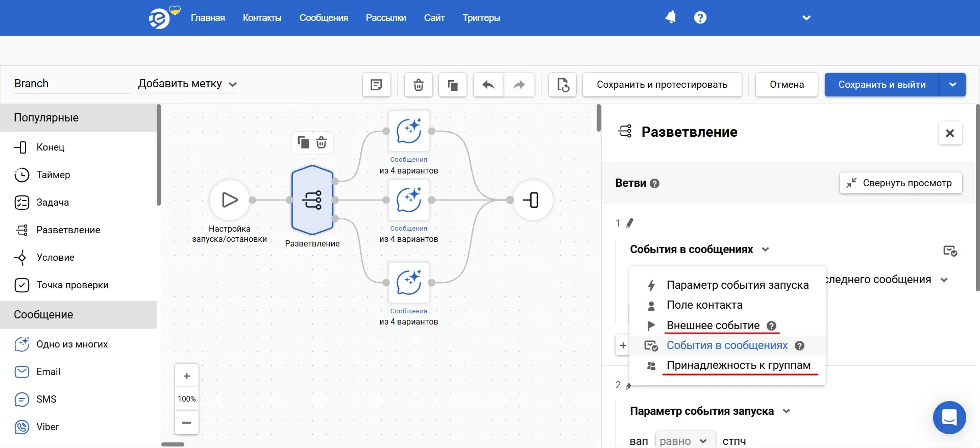
Task: Select the Настройка запуска/остановки start node
Action: pyautogui.click(x=230, y=200)
